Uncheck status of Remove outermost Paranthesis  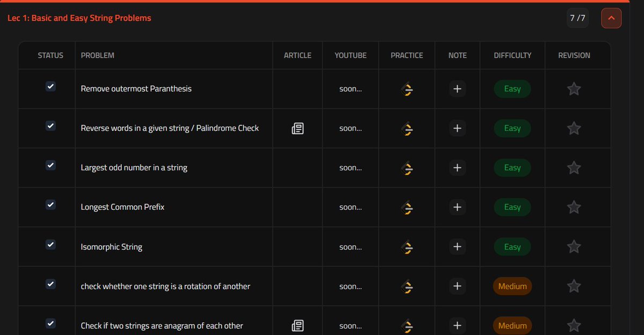click(x=50, y=86)
